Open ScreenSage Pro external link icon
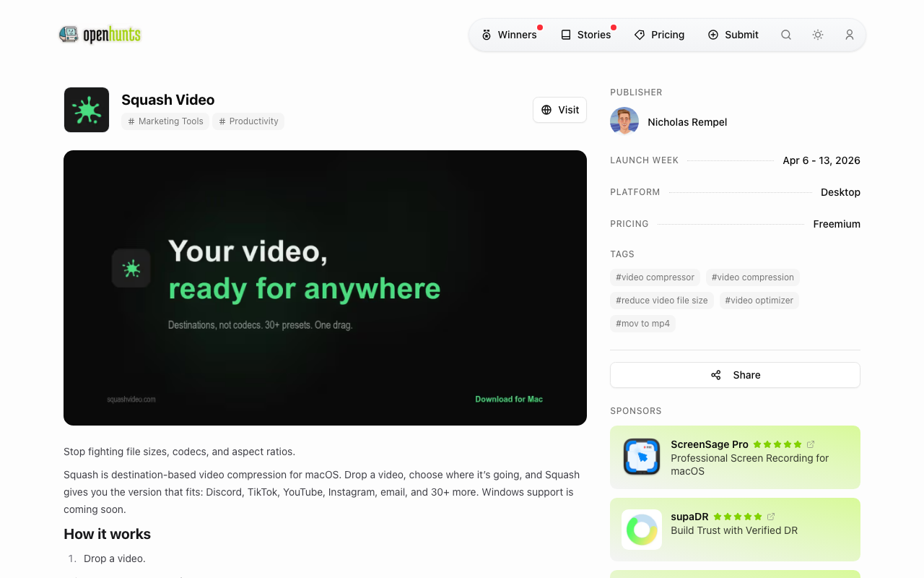Screen dimensions: 924x578 811,444
